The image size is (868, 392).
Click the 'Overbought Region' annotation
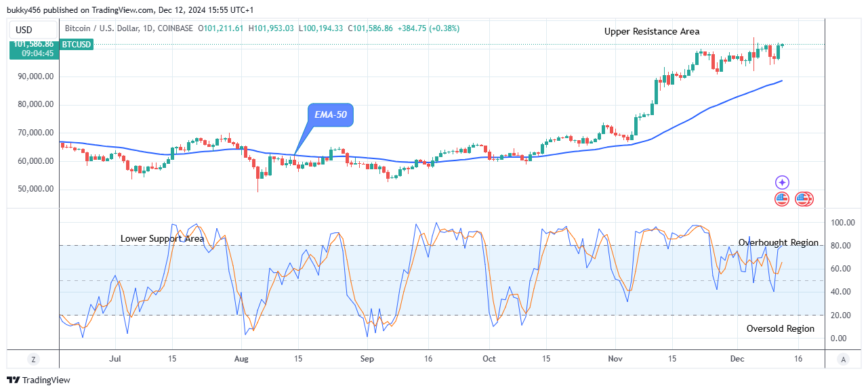tap(779, 242)
